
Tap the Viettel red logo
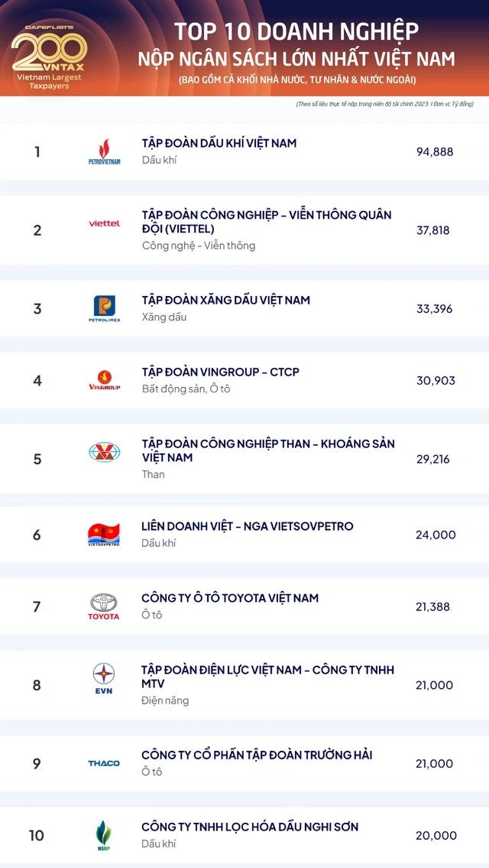pyautogui.click(x=104, y=223)
